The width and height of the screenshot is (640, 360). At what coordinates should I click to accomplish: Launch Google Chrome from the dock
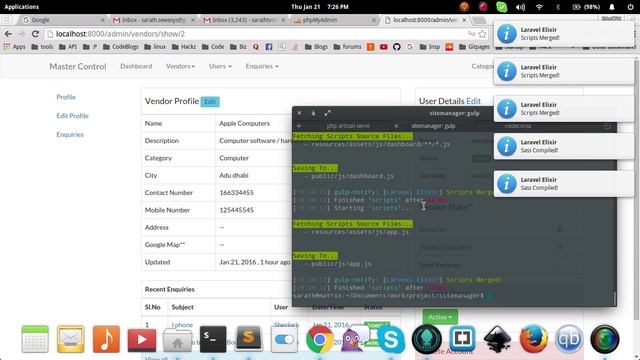tap(320, 339)
